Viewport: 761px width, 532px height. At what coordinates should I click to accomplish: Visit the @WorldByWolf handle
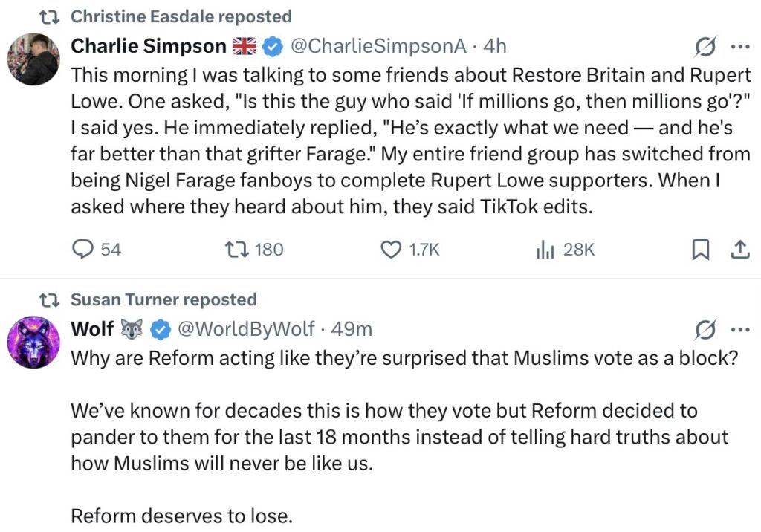[244, 328]
